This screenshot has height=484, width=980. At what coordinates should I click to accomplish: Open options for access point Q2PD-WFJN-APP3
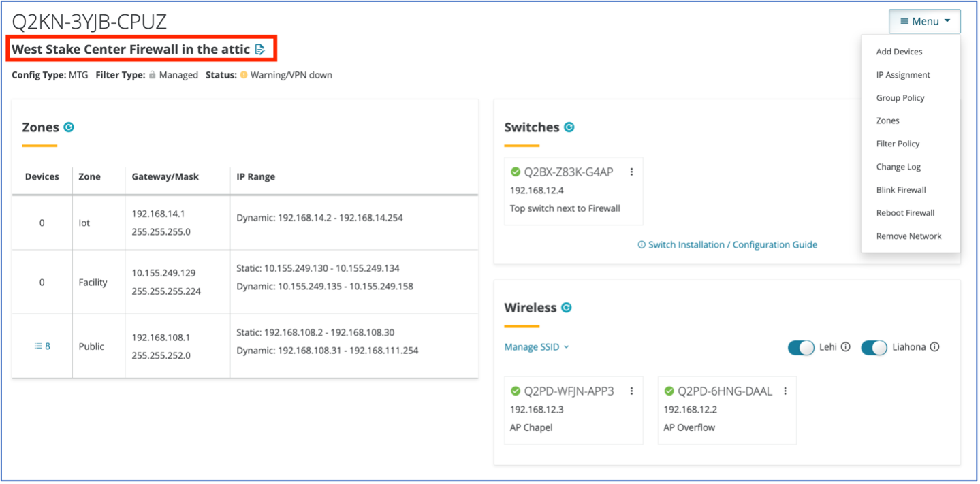click(x=631, y=391)
